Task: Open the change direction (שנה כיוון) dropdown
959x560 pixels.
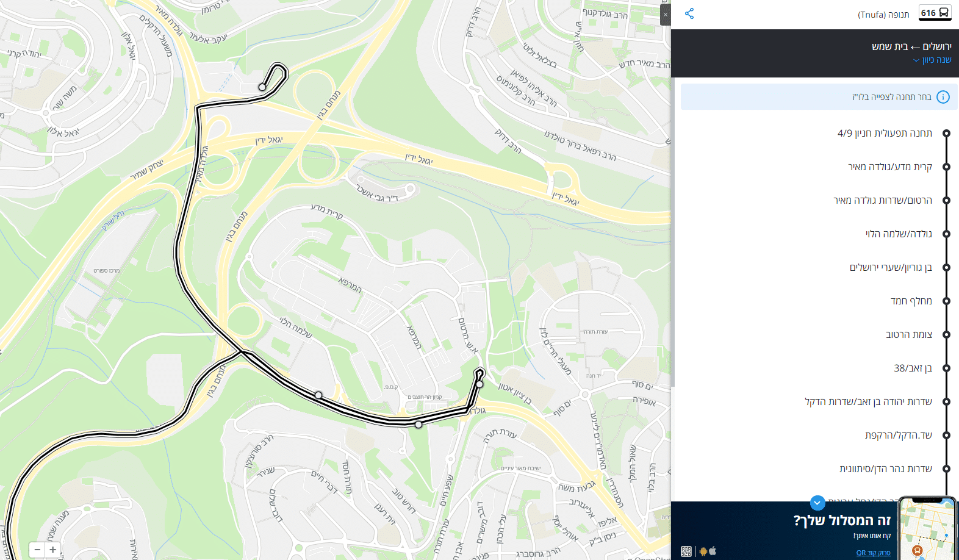Action: (932, 60)
